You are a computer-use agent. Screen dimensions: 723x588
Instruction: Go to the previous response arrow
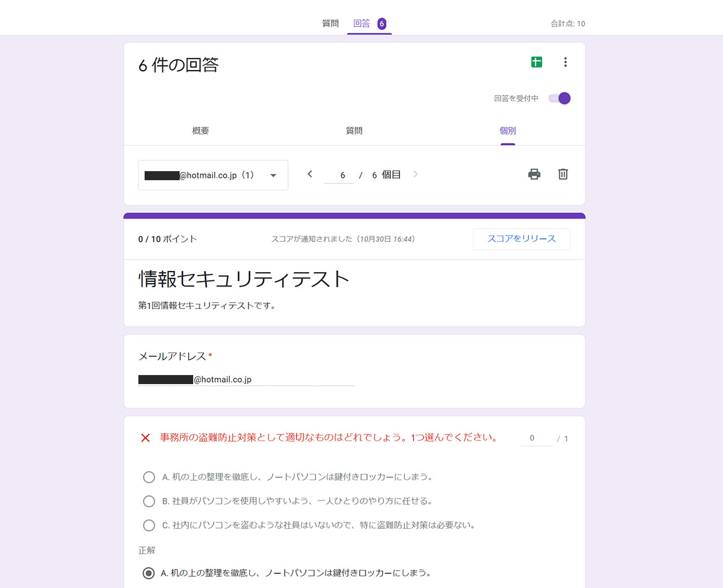pyautogui.click(x=310, y=174)
